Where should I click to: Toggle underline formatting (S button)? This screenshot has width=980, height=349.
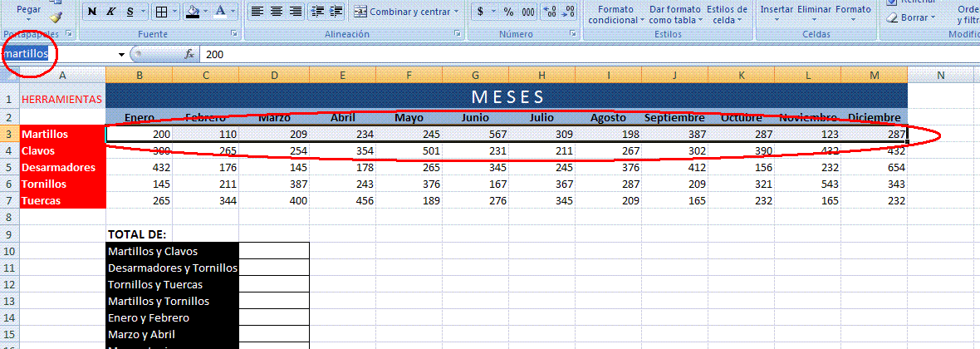coord(130,12)
